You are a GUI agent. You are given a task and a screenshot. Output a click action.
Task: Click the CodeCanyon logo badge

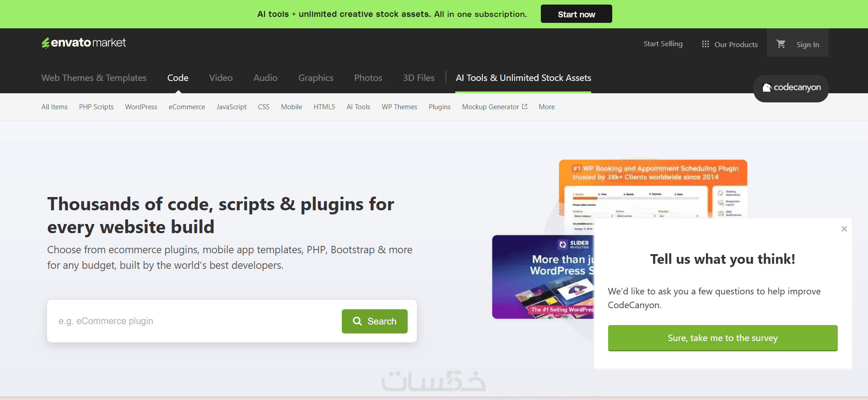791,88
